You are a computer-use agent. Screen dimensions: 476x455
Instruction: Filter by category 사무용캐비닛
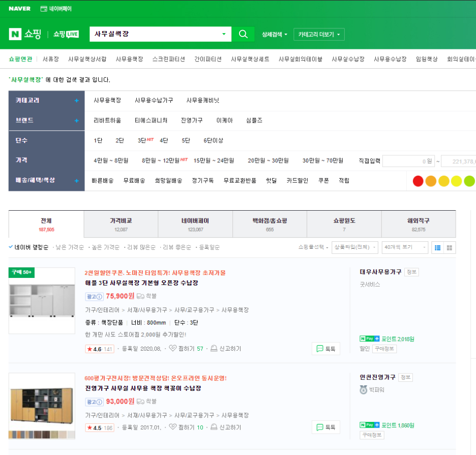(203, 101)
